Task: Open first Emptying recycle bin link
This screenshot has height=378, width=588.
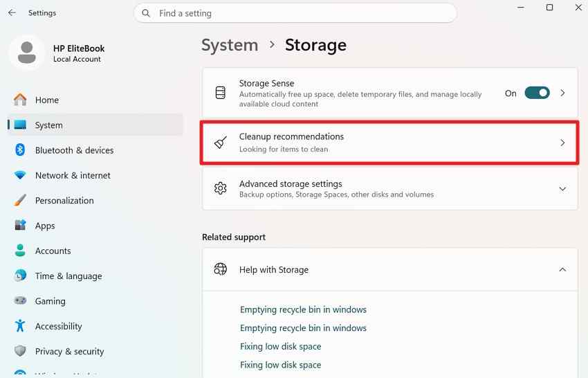Action: click(x=303, y=309)
